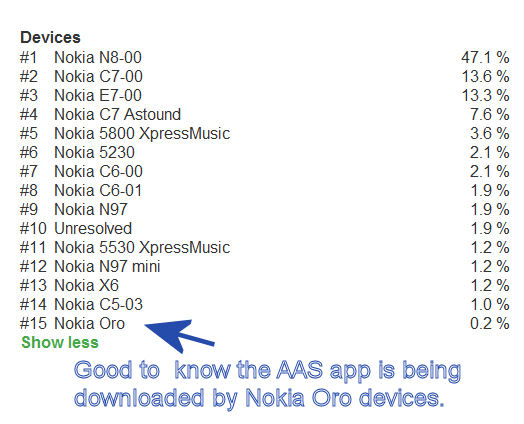Click the Nokia E7-00 device name
Screen dimensions: 524x424
tap(98, 96)
